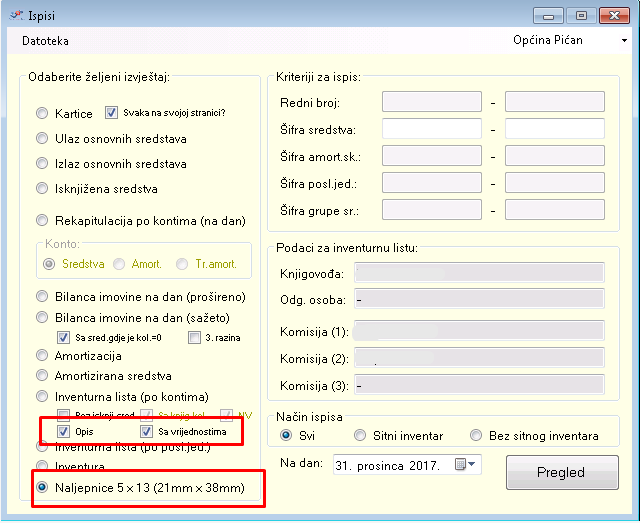Click the first 'Šifra sredstva' input field

coord(432,130)
